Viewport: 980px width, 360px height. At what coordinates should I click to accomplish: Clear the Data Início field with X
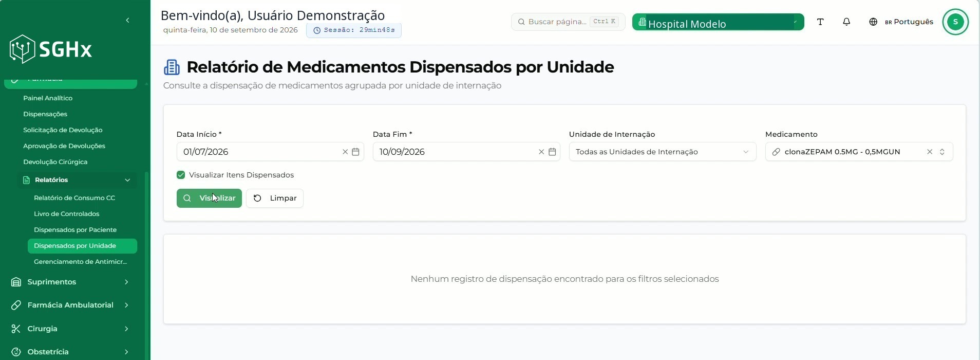(x=345, y=152)
